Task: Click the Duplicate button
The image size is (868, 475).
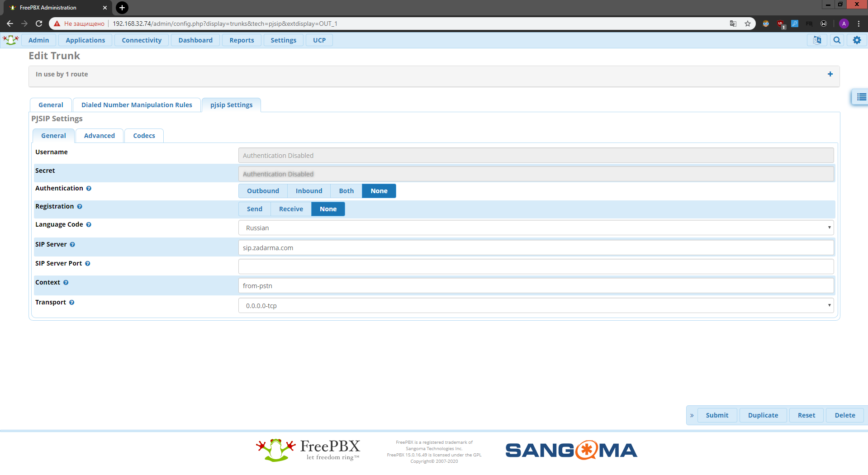Action: point(763,415)
